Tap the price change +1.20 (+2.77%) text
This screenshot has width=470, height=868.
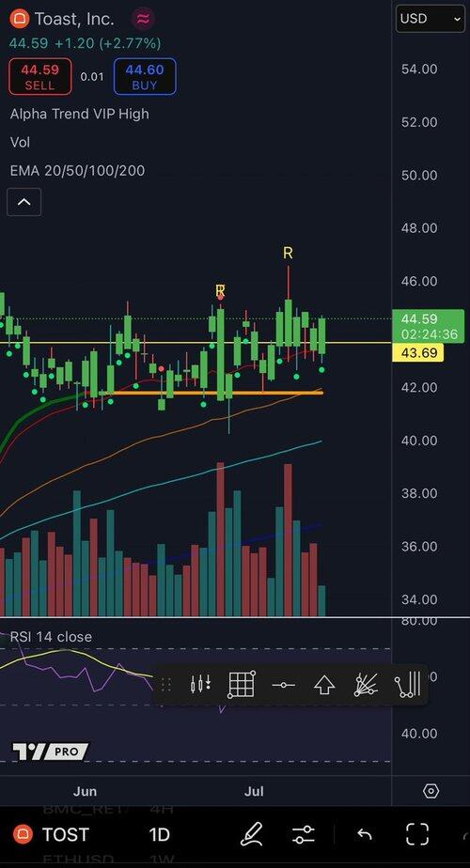(107, 42)
